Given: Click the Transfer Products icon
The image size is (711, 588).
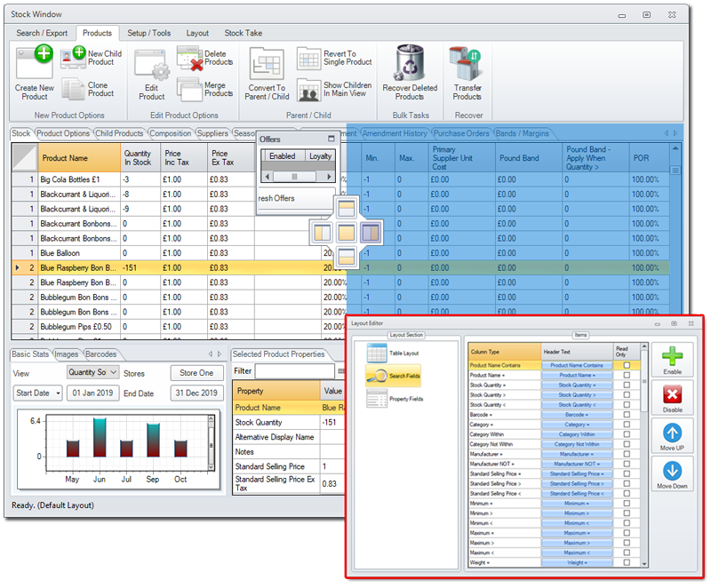Looking at the screenshot, I should [467, 64].
